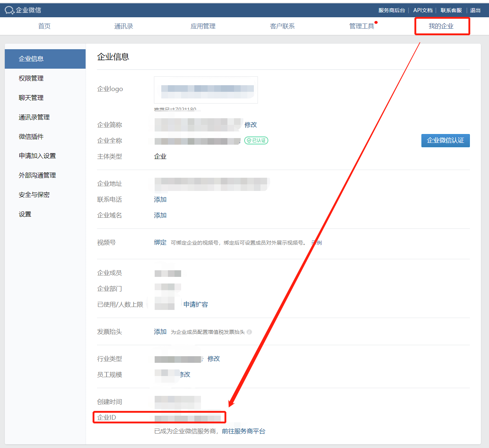
Task: Click the 企业logo image
Action: click(x=206, y=90)
